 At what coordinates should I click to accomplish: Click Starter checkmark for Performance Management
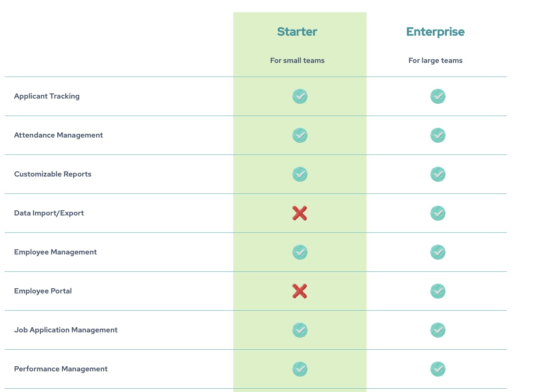click(x=300, y=369)
